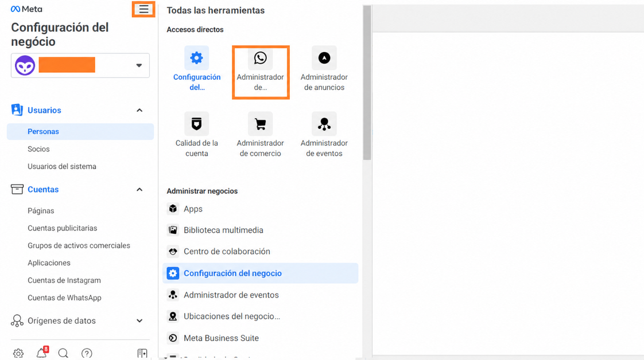This screenshot has height=360, width=644.
Task: Open Administrador de eventos shortcut icon
Action: coord(324,124)
